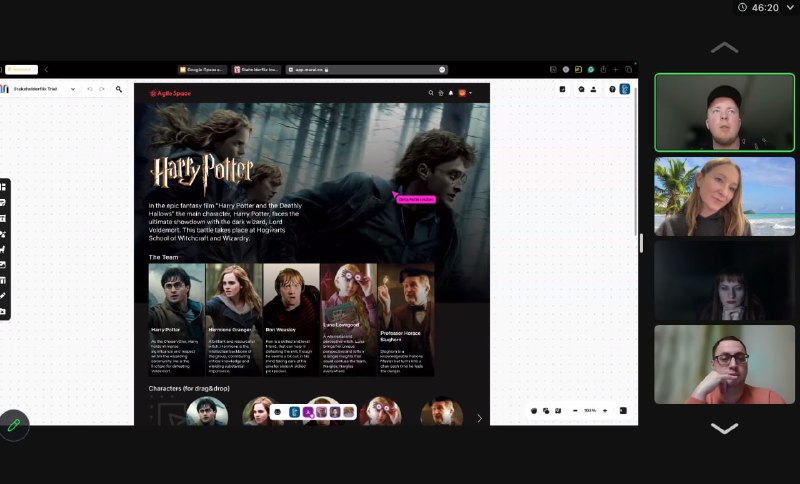Open the emoji reaction icon in collaborator bar
Image resolution: width=800 pixels, height=484 pixels.
[x=278, y=412]
